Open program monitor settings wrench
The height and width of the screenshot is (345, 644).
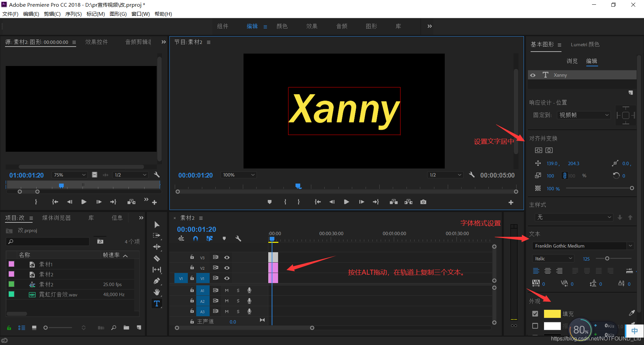click(472, 175)
